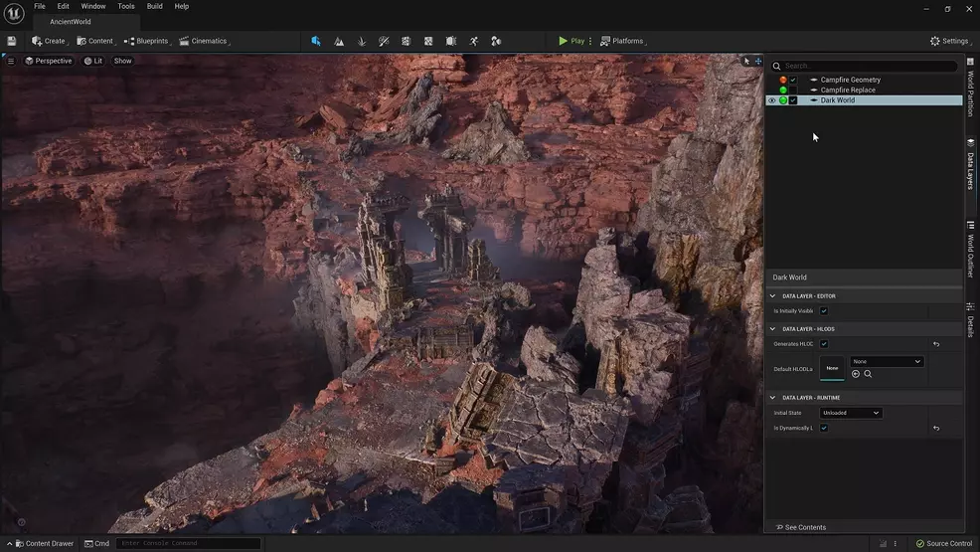The image size is (980, 552).
Task: Activate the Selection mode icon
Action: pyautogui.click(x=316, y=41)
